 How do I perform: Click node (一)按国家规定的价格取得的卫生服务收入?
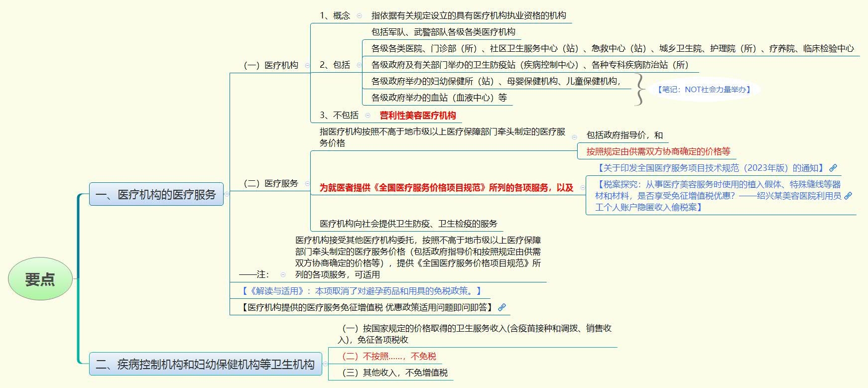pos(475,334)
